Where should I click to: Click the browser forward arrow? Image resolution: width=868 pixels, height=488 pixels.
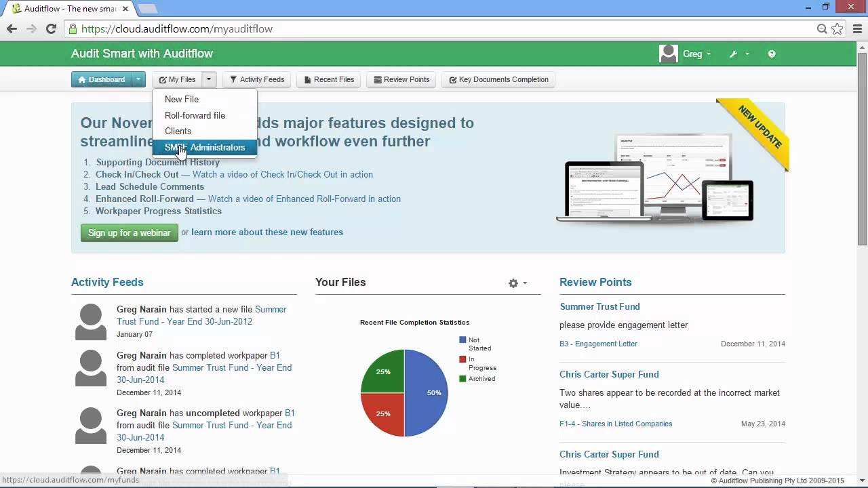[31, 28]
